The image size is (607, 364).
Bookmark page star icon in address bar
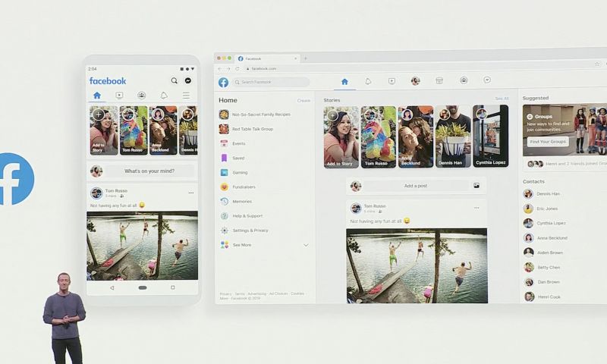point(597,64)
